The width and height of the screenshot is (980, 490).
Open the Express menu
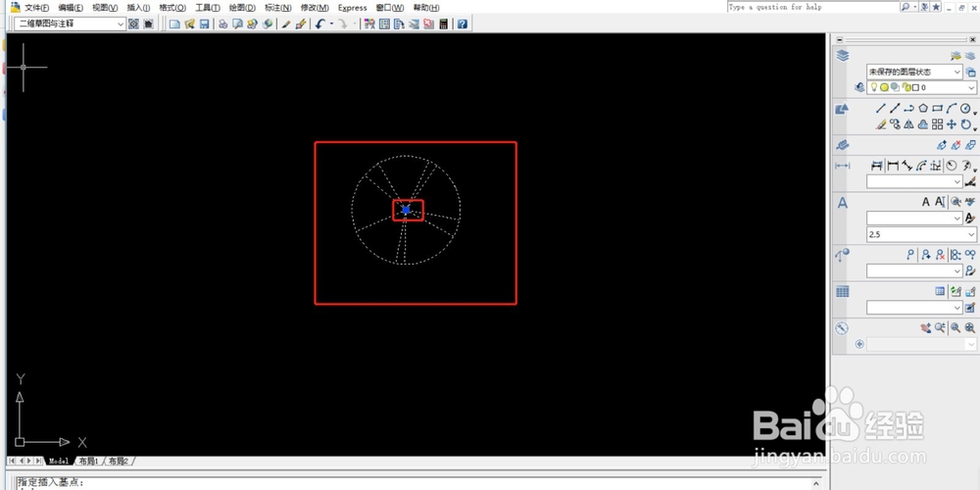coord(353,8)
